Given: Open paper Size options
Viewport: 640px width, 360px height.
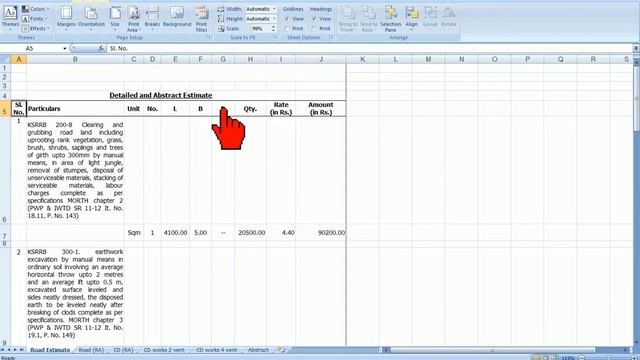Looking at the screenshot, I should click(x=115, y=19).
